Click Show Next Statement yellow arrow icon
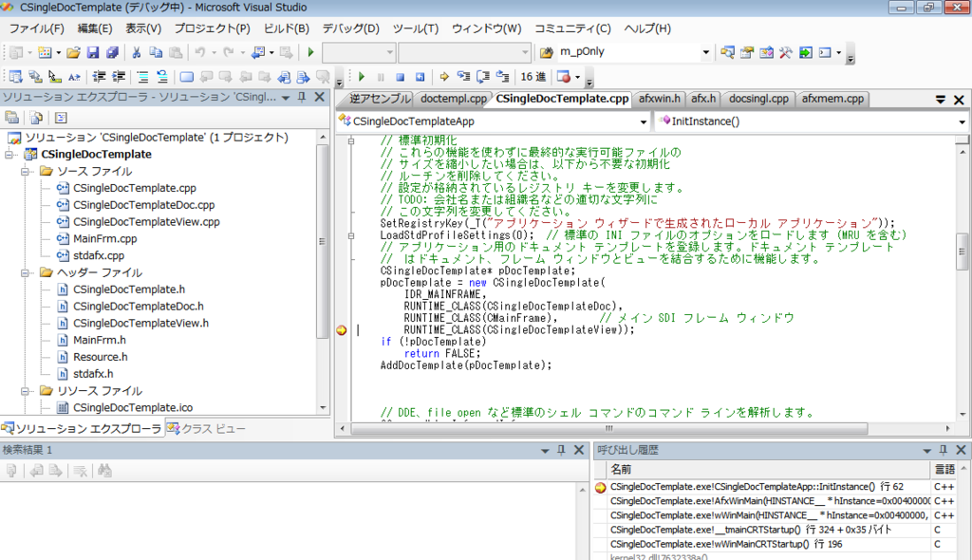This screenshot has width=972, height=560. (x=444, y=77)
